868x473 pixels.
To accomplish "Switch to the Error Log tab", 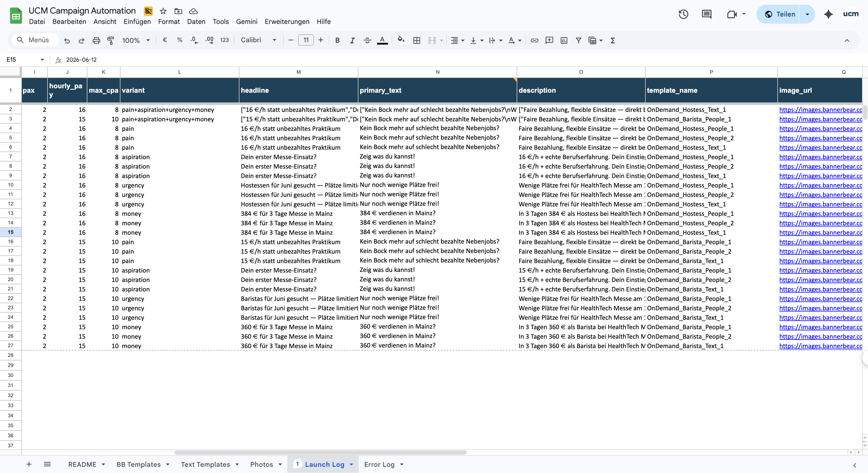I will 380,464.
